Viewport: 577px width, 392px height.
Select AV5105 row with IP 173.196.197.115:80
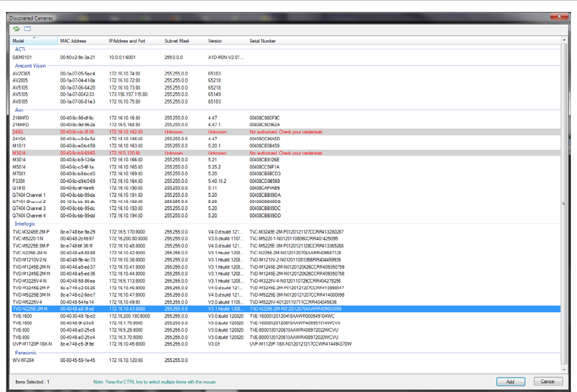pyautogui.click(x=286, y=94)
